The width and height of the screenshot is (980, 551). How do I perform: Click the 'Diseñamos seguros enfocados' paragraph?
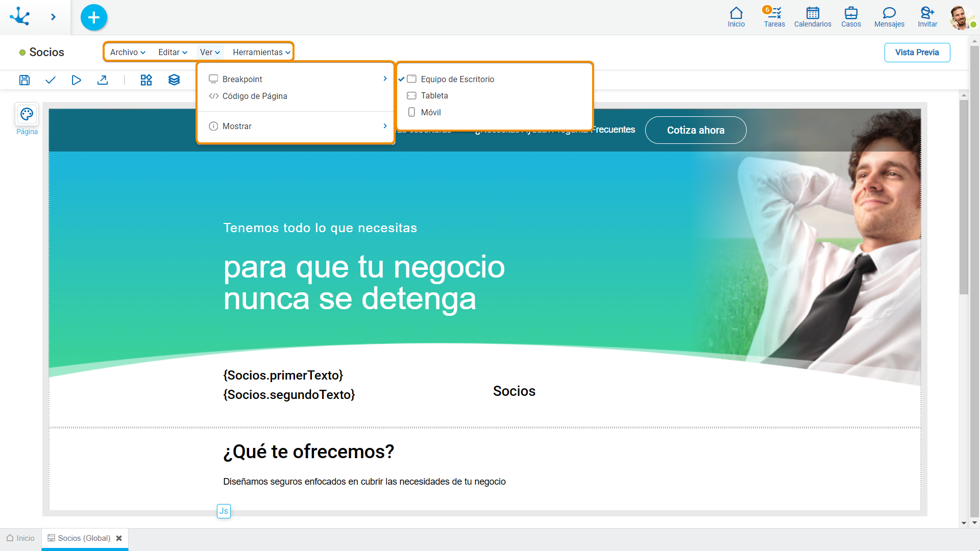(x=364, y=482)
